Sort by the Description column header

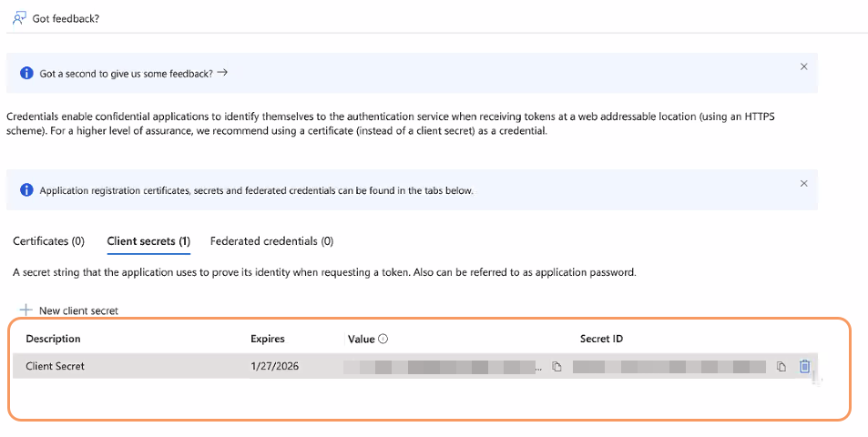[x=53, y=339]
